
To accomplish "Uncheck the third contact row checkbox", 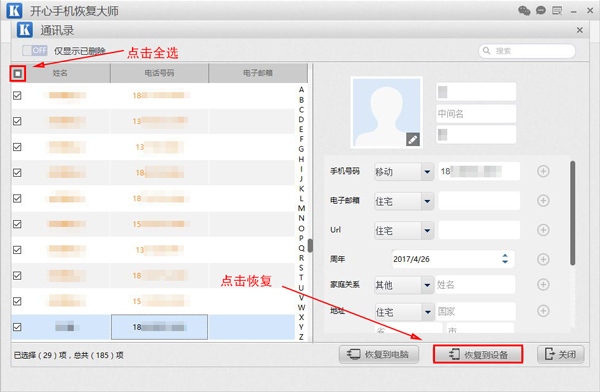I will (x=17, y=147).
